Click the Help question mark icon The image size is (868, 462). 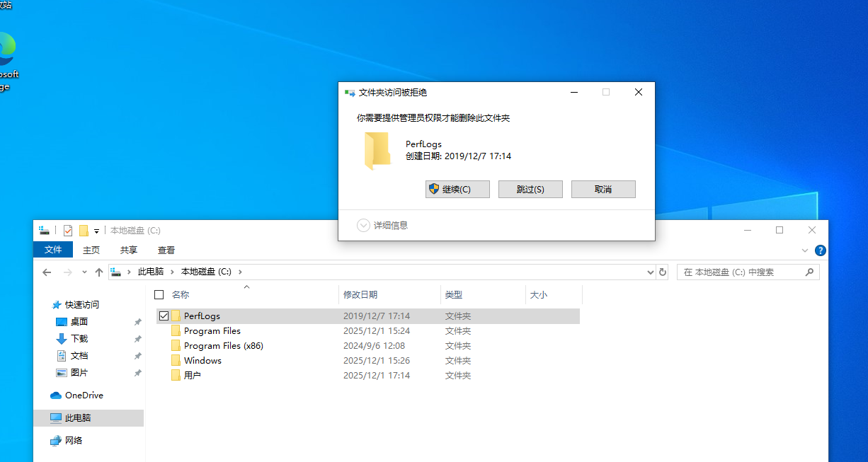(x=820, y=250)
